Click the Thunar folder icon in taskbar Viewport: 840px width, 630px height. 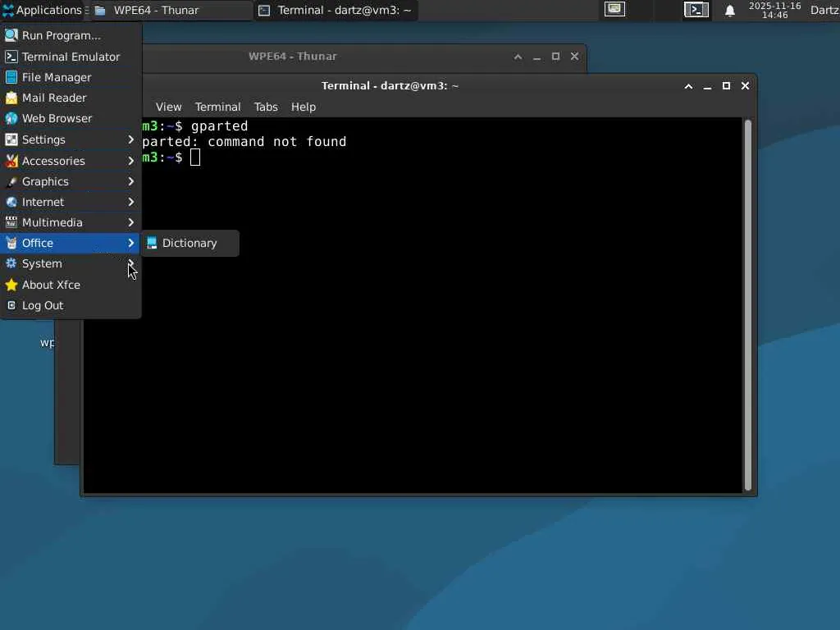100,10
